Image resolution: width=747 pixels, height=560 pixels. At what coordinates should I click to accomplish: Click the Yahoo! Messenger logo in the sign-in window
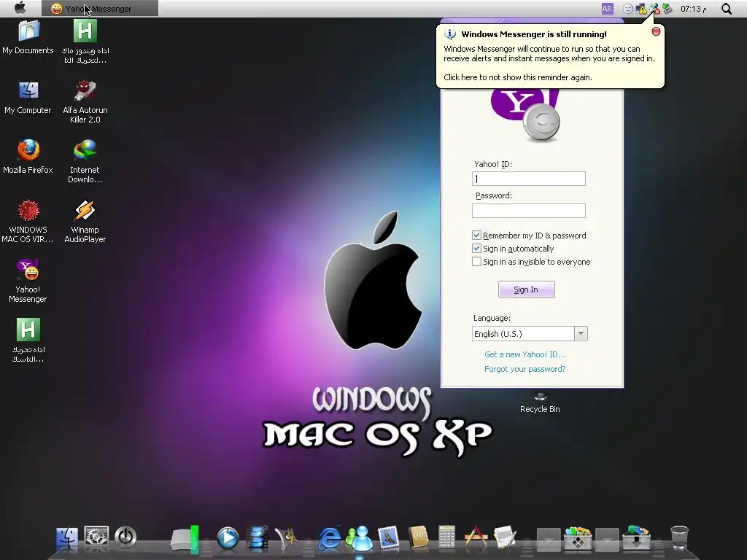525,115
